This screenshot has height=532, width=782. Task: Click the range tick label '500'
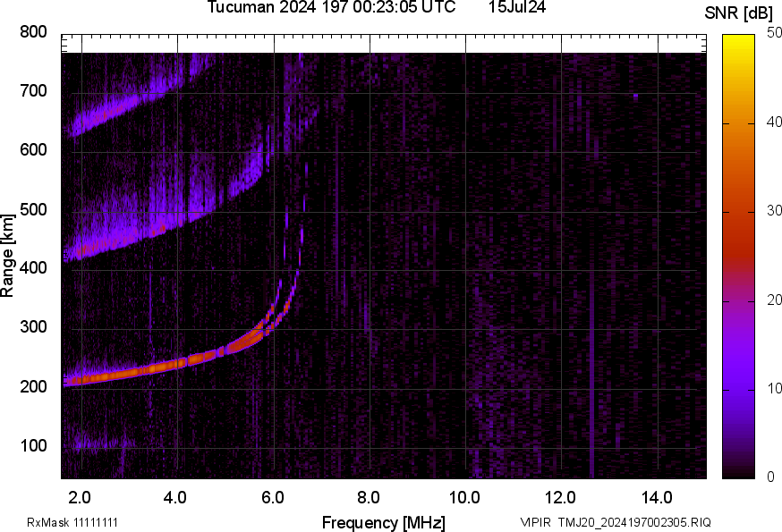[33, 209]
